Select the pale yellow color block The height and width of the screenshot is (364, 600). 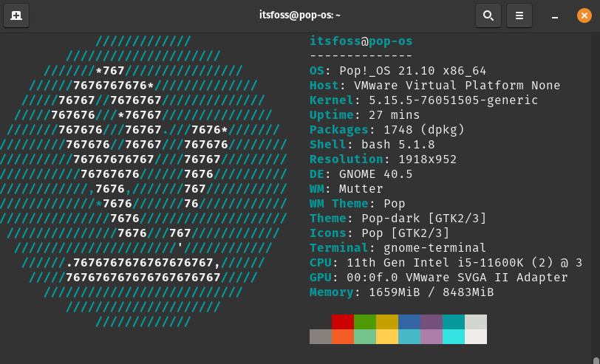coord(387,337)
